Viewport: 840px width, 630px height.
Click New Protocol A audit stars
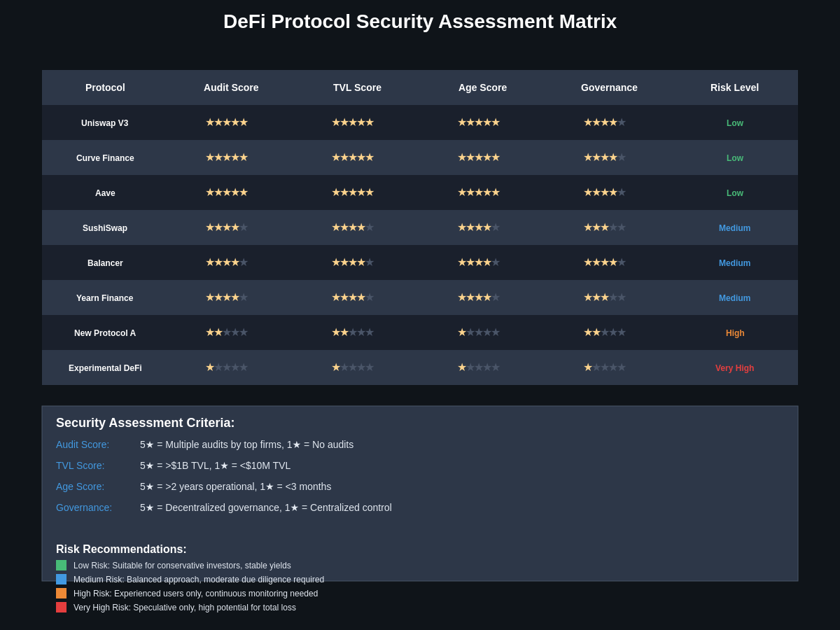coord(227,332)
